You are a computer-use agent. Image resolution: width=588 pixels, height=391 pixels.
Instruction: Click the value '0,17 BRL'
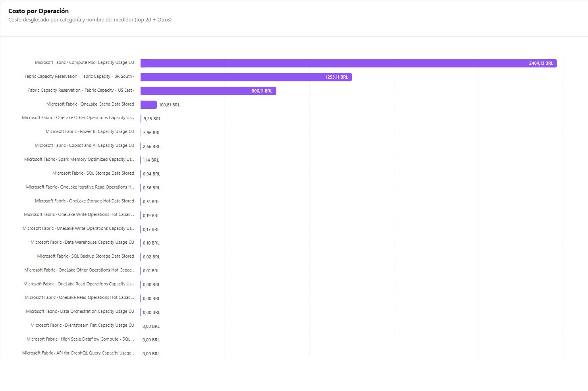click(x=151, y=230)
